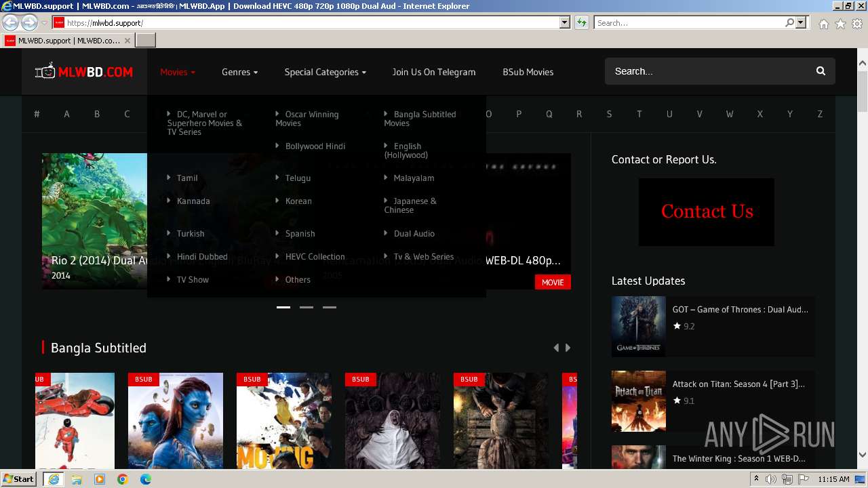Select Spanish movies
Screen dimensions: 868x488
tap(295, 233)
